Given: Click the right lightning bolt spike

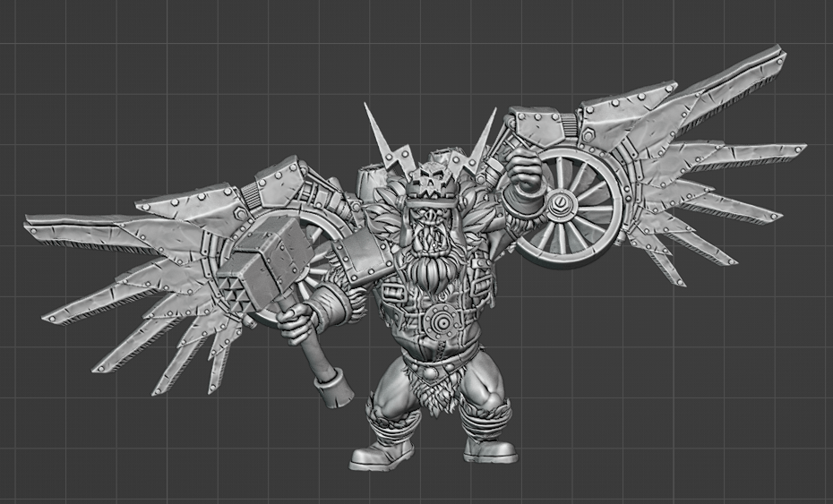Looking at the screenshot, I should tap(484, 139).
